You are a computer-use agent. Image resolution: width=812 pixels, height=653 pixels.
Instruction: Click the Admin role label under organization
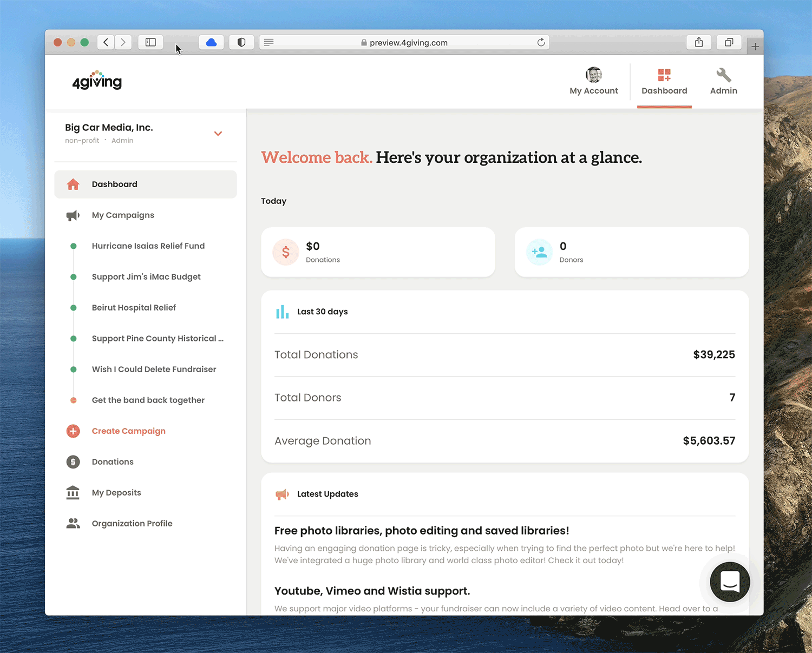pyautogui.click(x=122, y=141)
